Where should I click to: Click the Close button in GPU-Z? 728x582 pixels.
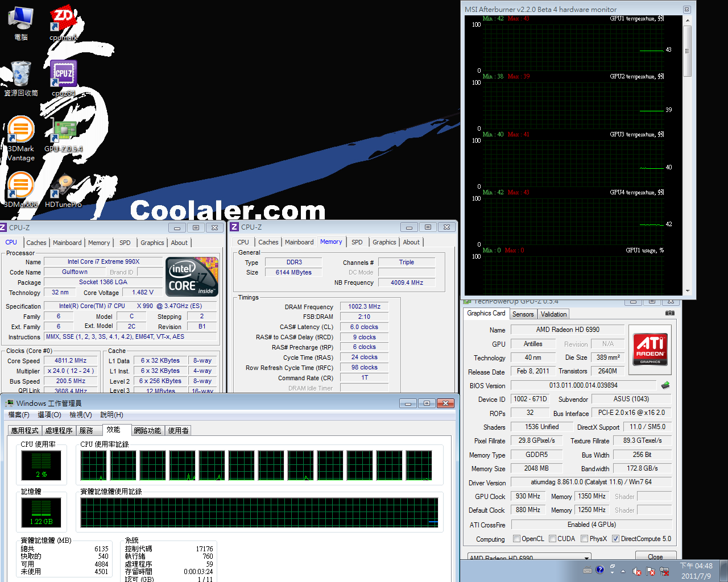tap(655, 556)
